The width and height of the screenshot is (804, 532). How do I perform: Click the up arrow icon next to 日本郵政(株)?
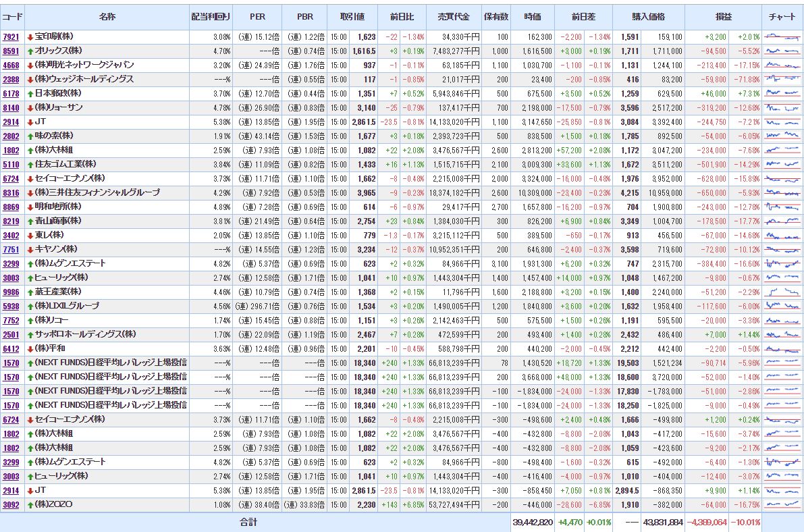coord(30,93)
